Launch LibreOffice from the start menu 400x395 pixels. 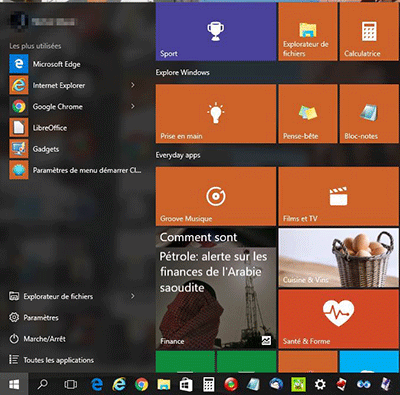point(75,128)
